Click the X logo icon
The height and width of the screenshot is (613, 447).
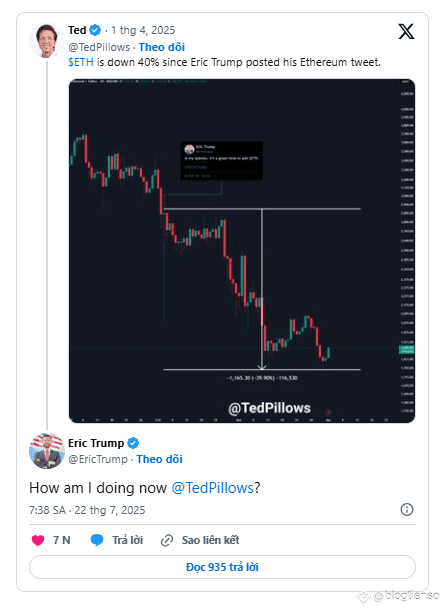pos(406,31)
